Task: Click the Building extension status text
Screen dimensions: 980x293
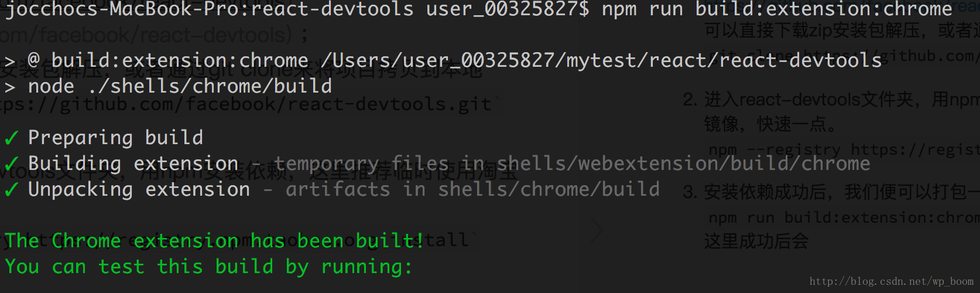Action: pos(133,164)
